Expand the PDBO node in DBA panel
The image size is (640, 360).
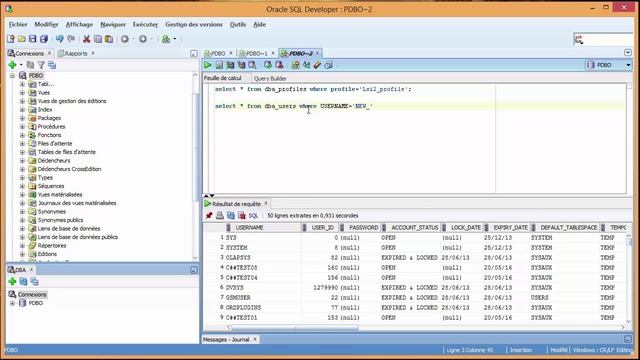(12, 303)
